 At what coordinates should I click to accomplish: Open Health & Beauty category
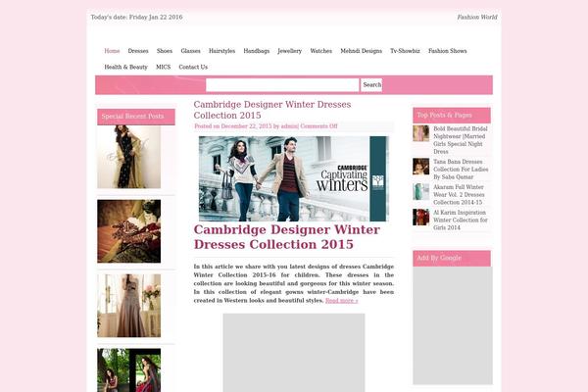(125, 67)
